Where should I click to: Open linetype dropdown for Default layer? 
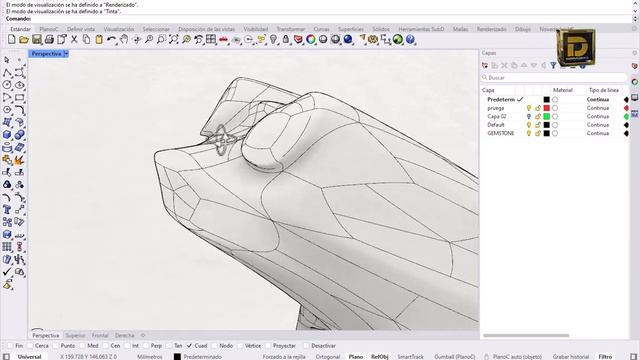click(598, 125)
